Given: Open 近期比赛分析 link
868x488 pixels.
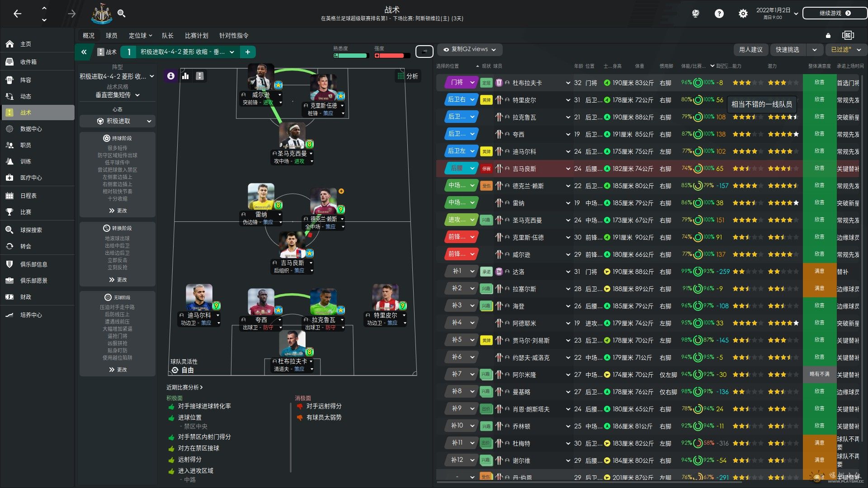Looking at the screenshot, I should point(184,387).
